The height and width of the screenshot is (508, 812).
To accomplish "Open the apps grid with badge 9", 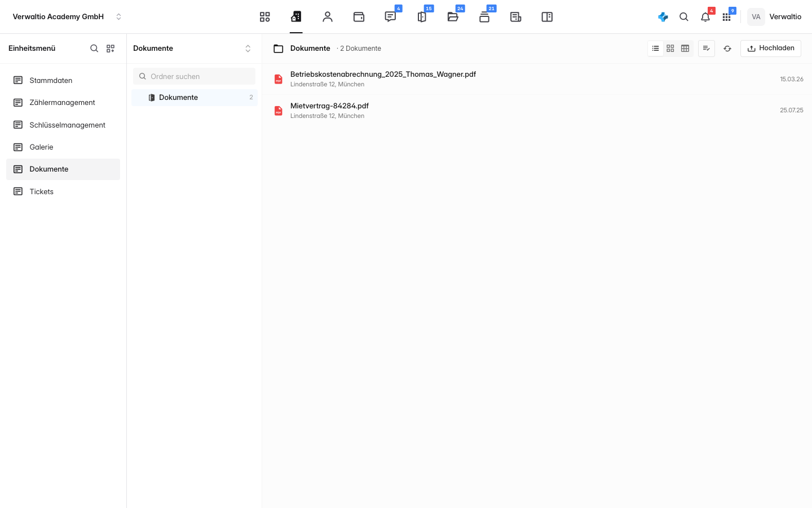I will pyautogui.click(x=727, y=17).
